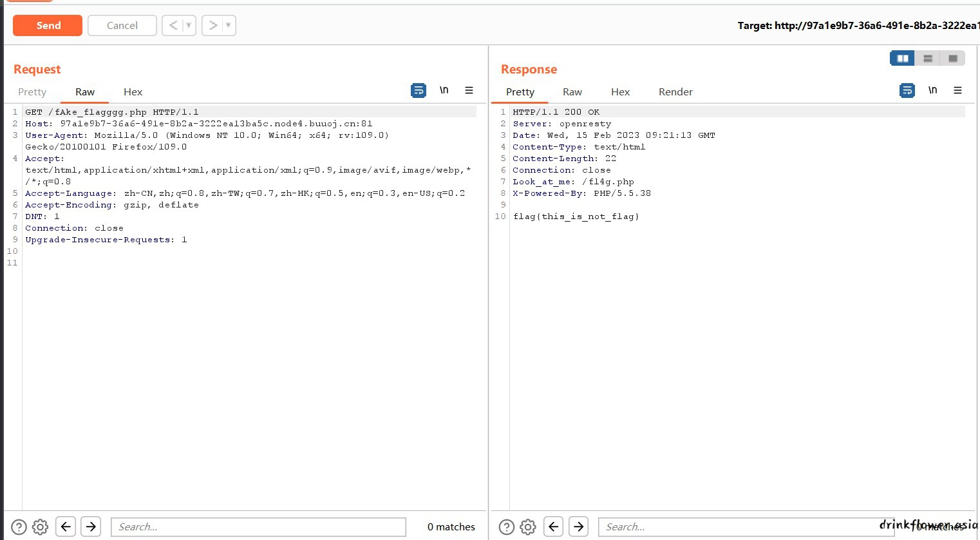This screenshot has height=540, width=980.
Task: Click the orange Send button
Action: point(48,25)
